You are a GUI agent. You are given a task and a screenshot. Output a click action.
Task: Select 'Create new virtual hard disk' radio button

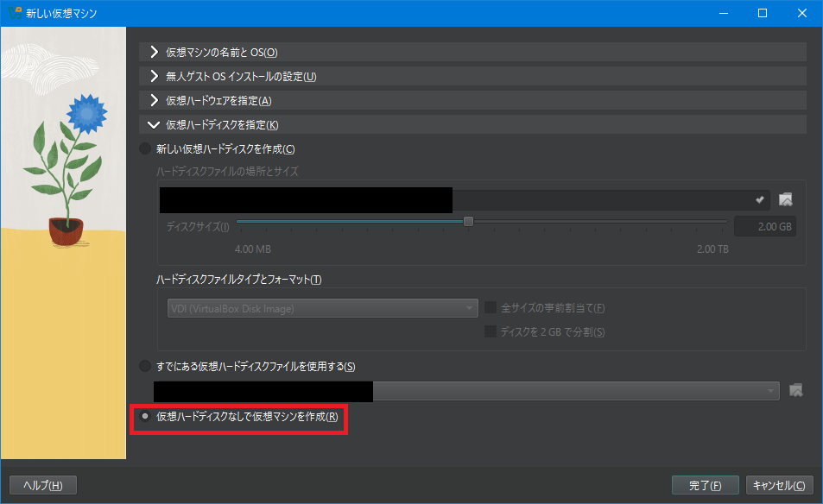pos(145,149)
